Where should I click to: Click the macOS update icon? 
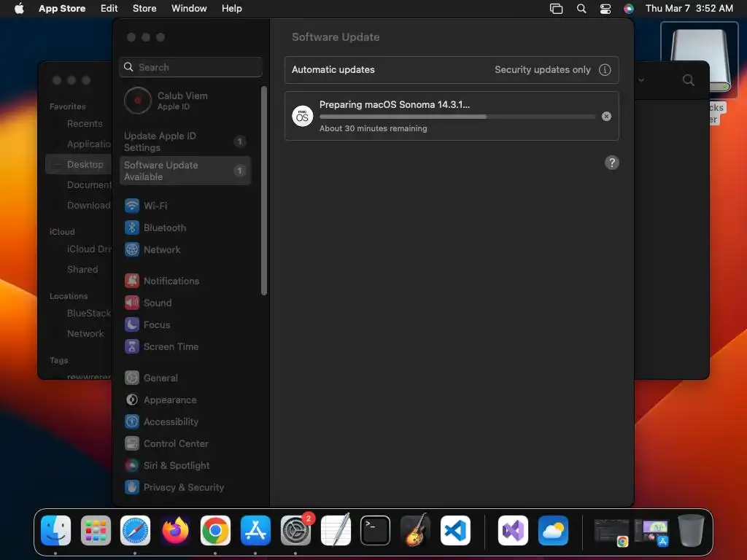pos(303,116)
